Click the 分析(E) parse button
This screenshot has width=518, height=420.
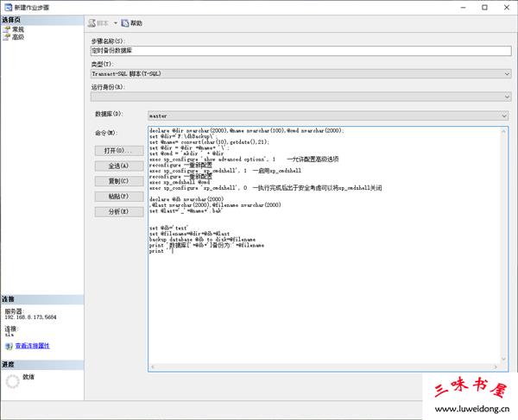[x=112, y=210]
